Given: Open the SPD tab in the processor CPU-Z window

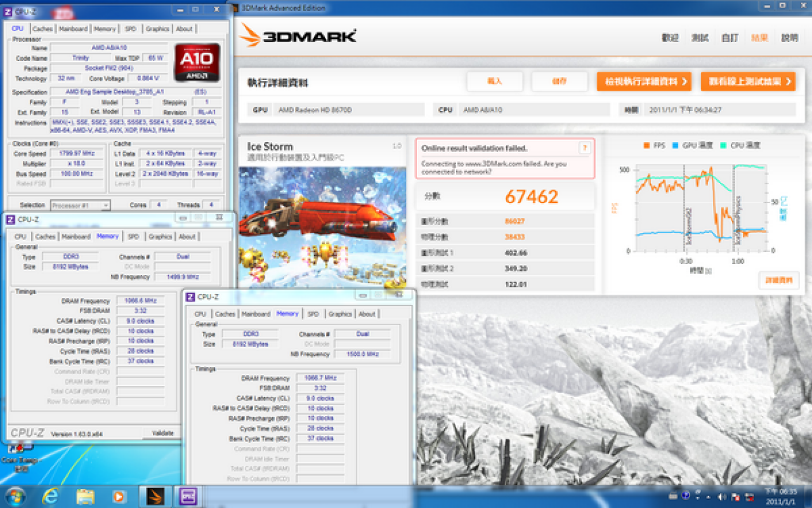Looking at the screenshot, I should pyautogui.click(x=130, y=29).
